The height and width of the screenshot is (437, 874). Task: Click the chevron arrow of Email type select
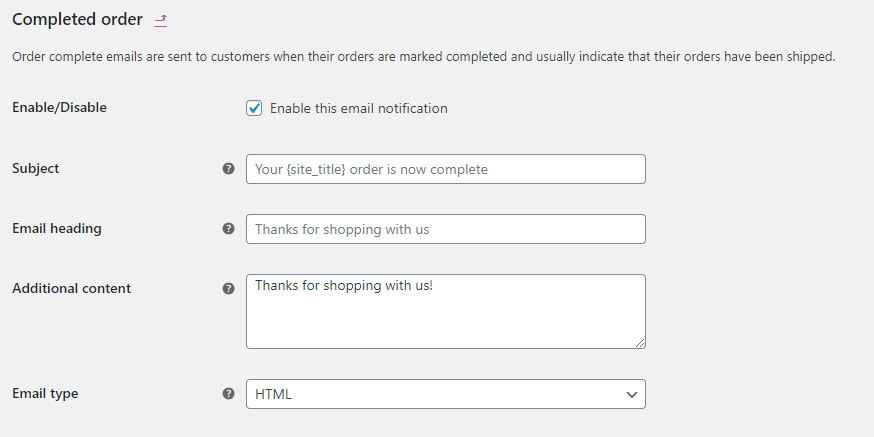click(631, 394)
